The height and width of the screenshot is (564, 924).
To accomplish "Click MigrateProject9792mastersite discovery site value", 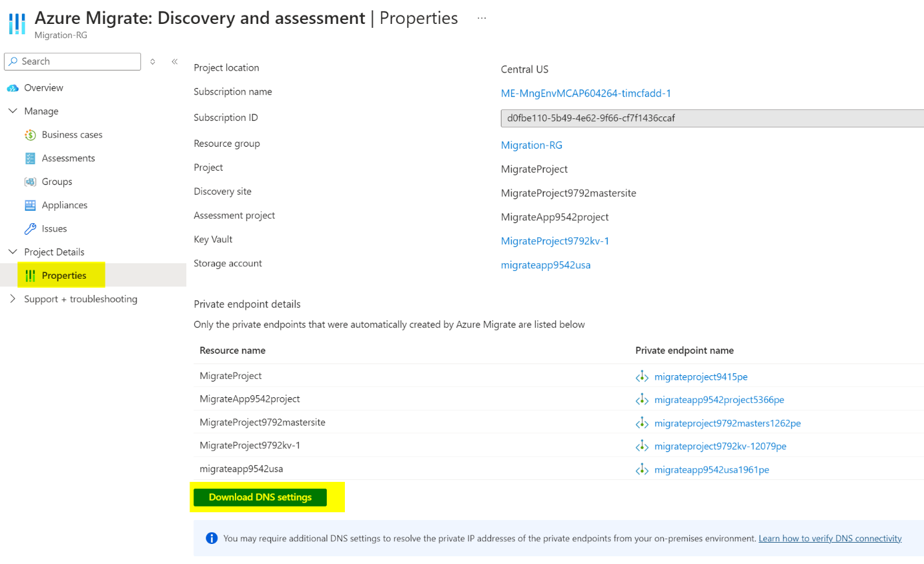I will (x=569, y=193).
